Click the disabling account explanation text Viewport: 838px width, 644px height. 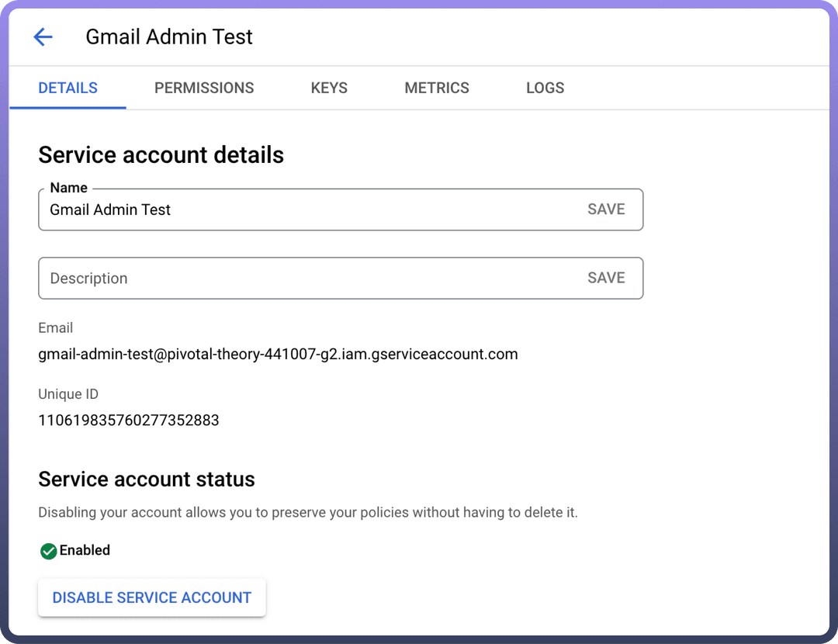(308, 512)
